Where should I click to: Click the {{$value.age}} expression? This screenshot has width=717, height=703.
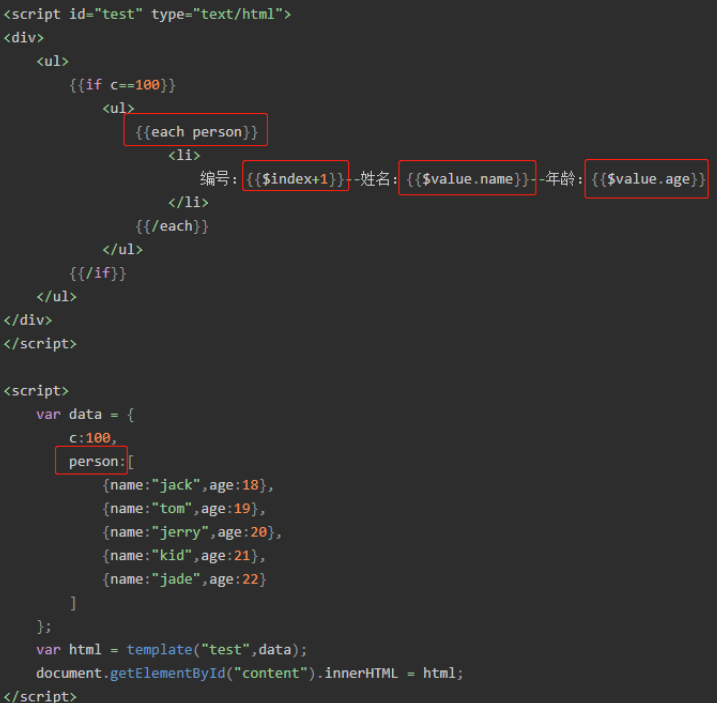tap(648, 179)
